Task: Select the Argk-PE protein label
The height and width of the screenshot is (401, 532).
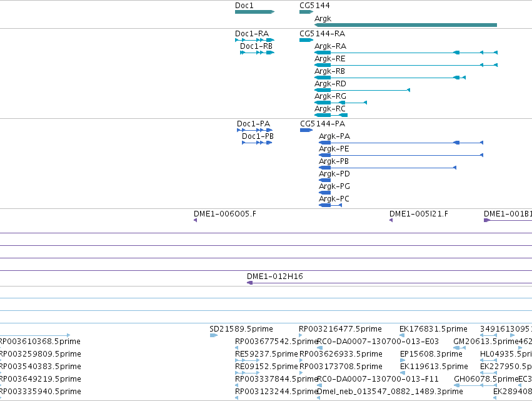Action: click(x=334, y=149)
